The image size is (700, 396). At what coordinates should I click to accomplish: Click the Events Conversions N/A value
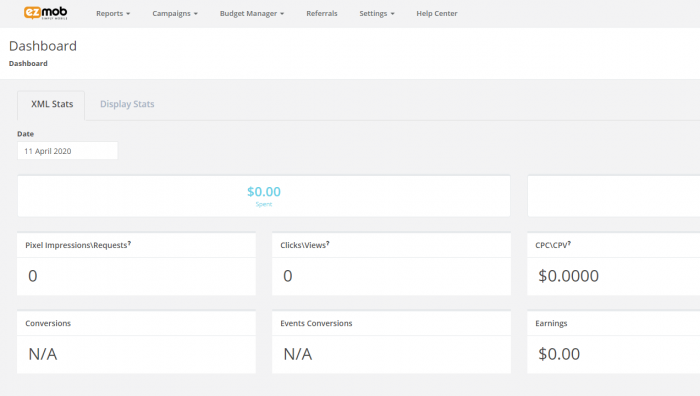[x=298, y=354]
